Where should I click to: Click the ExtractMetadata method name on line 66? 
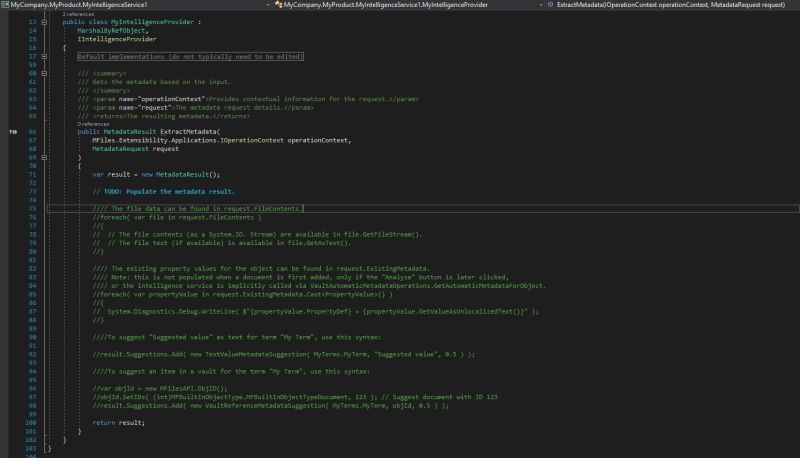click(x=188, y=132)
